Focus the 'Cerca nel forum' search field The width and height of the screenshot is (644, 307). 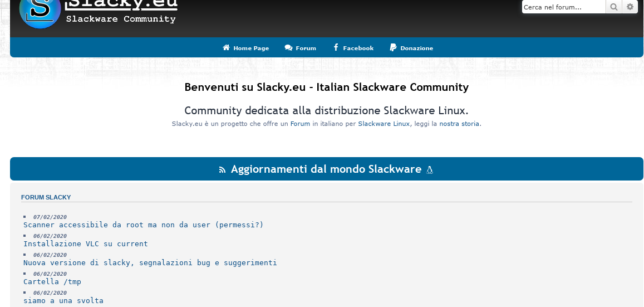[564, 7]
